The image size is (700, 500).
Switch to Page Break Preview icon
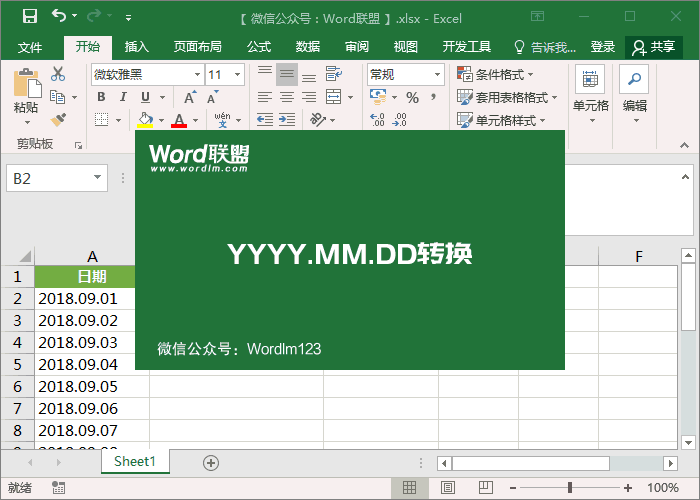486,488
